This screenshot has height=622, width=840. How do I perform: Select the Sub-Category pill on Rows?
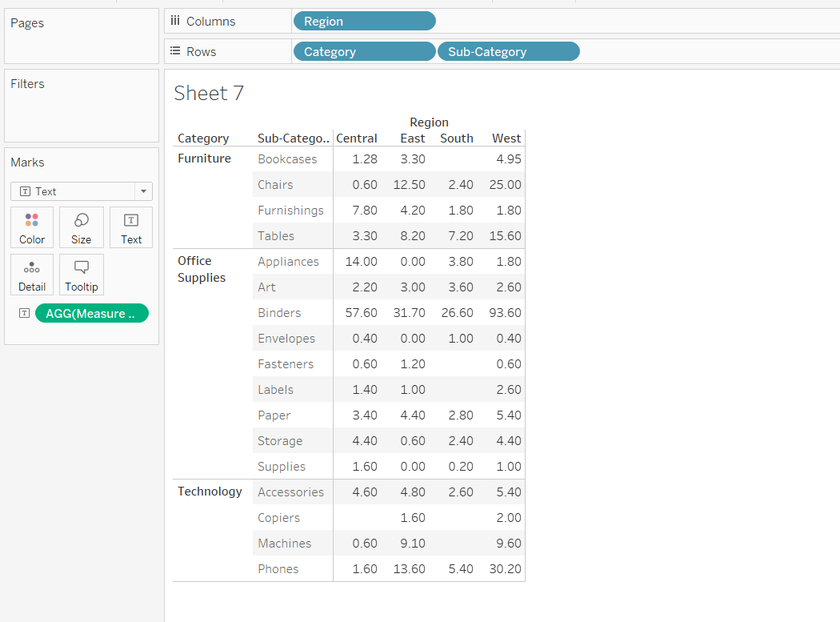(508, 51)
